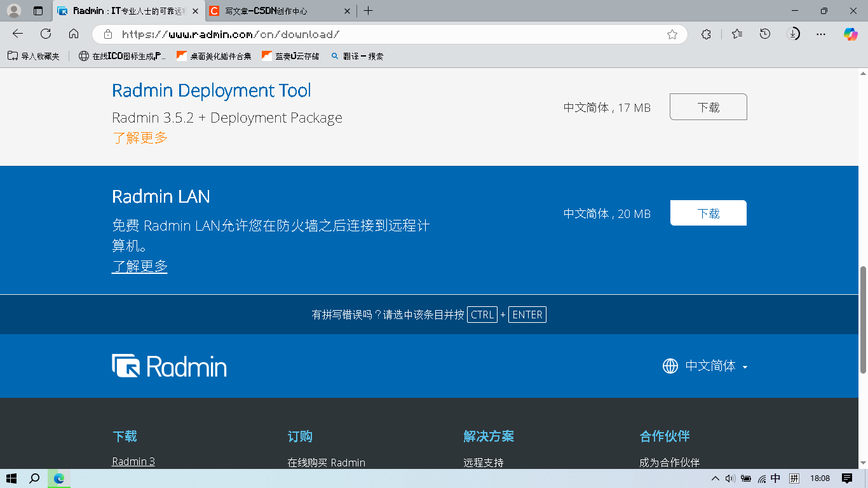Open the 订购 footer heading

click(300, 437)
